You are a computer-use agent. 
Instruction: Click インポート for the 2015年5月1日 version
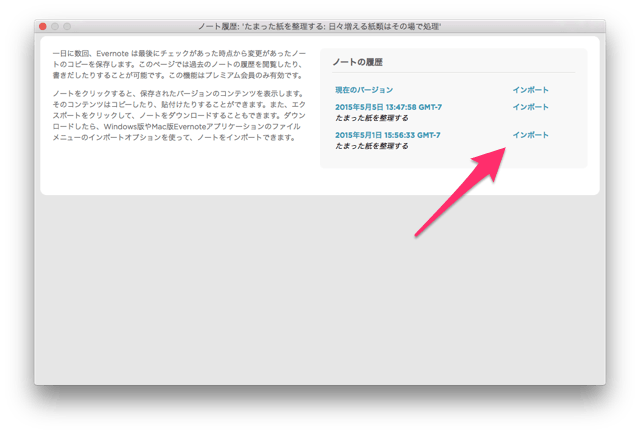[530, 135]
